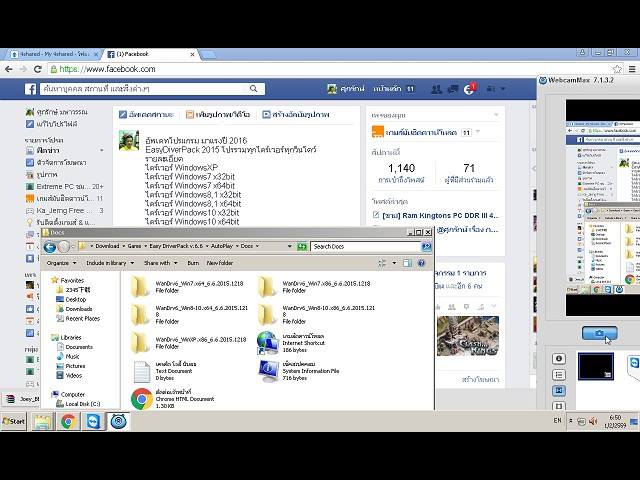This screenshot has height=480, width=640.
Task: Click the Burn toolbar command
Action: point(193,263)
